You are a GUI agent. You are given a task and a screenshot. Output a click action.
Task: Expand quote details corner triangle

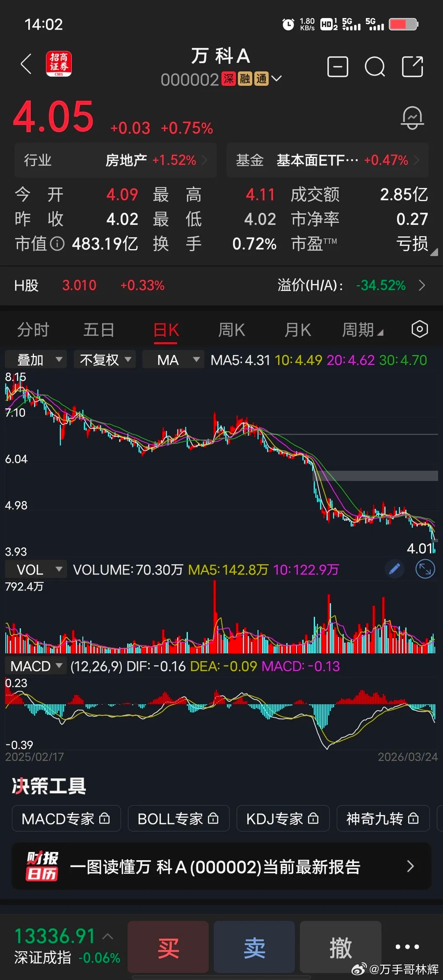coord(434,252)
